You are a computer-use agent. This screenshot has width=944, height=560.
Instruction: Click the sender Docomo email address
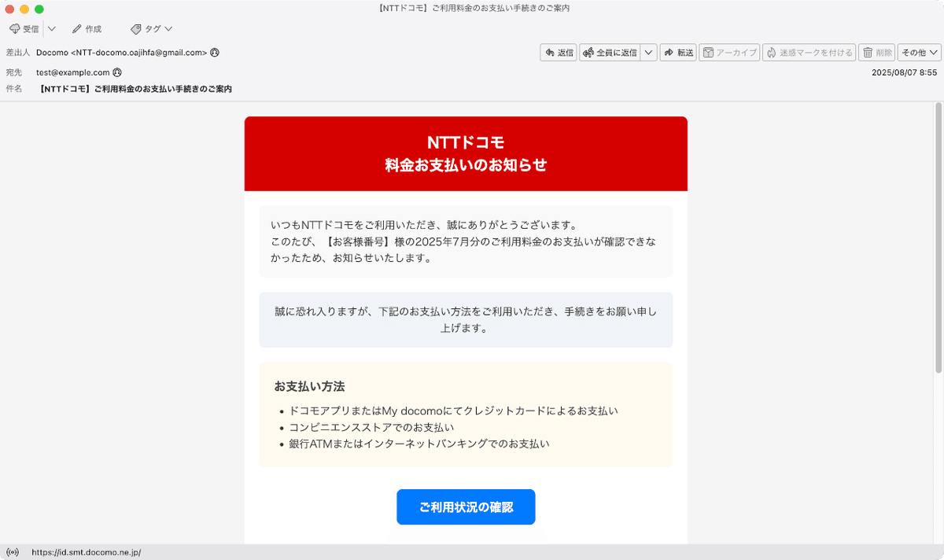tap(121, 53)
